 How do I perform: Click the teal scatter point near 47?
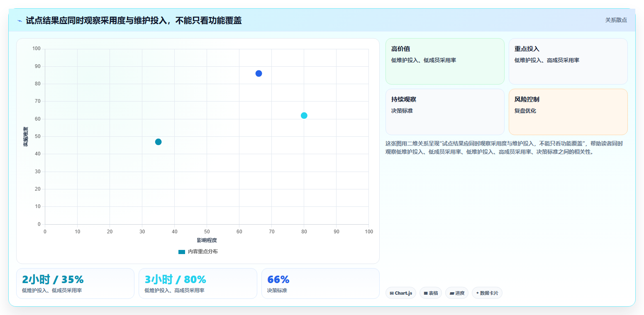click(x=158, y=142)
